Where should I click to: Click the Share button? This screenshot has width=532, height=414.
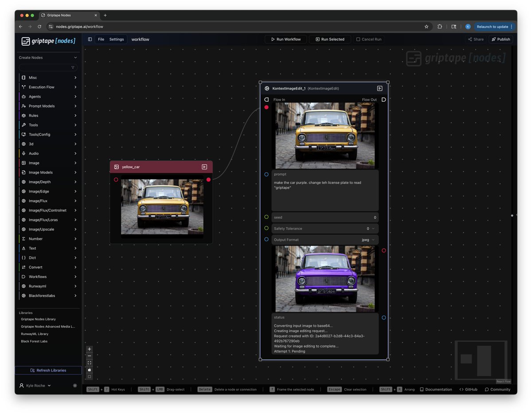476,39
